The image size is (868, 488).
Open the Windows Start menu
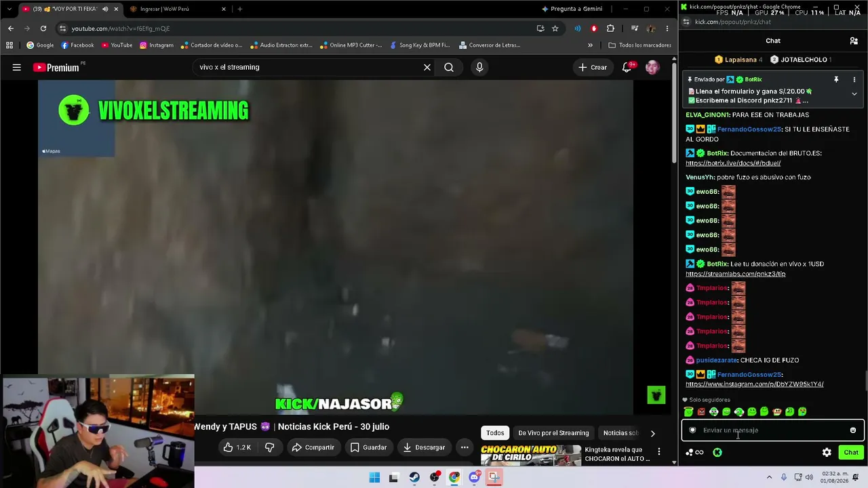374,478
